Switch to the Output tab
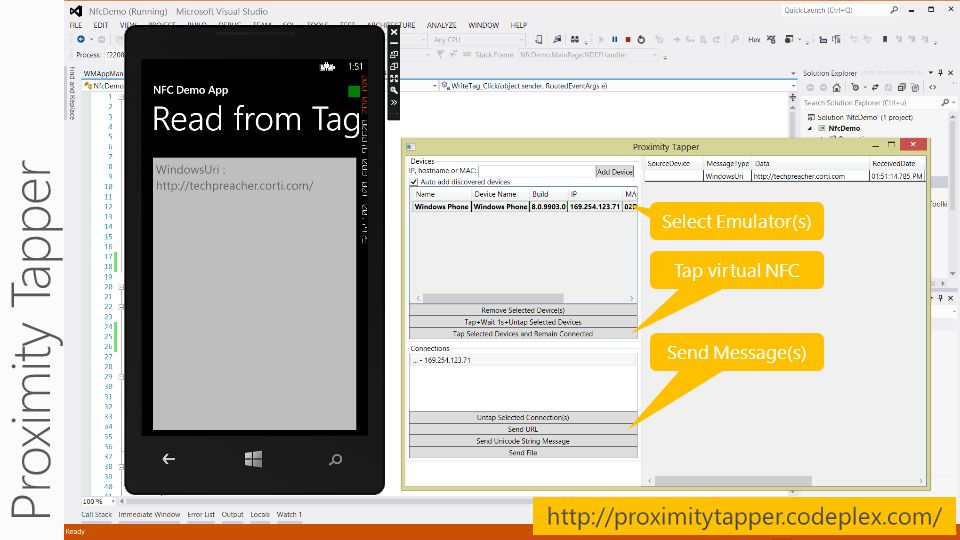The width and height of the screenshot is (960, 540). [x=232, y=514]
